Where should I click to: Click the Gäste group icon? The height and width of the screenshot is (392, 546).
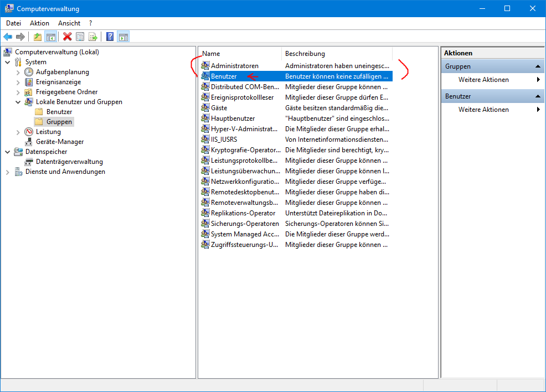click(205, 107)
